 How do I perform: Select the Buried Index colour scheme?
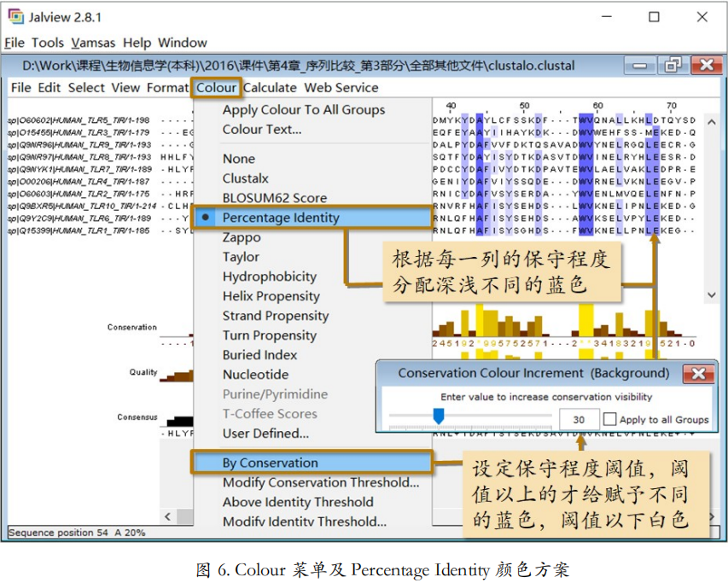tap(259, 355)
